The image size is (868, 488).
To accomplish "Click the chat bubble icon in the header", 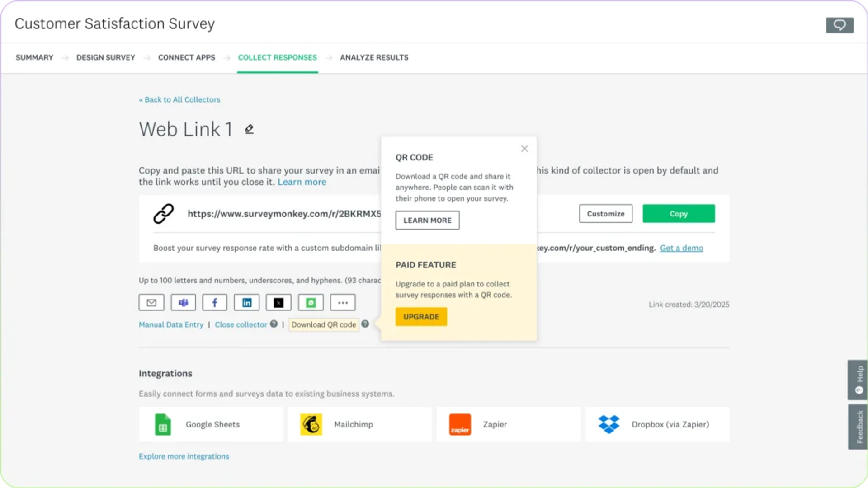I will point(840,25).
